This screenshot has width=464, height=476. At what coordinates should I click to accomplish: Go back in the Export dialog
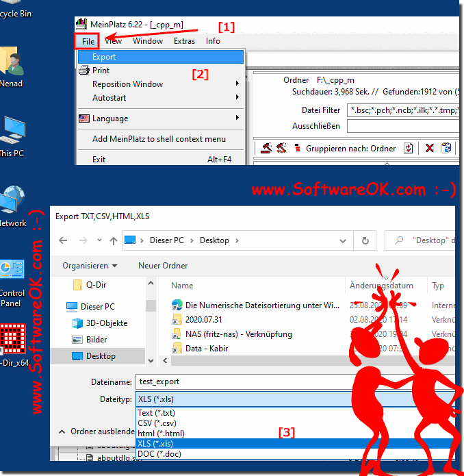pos(63,240)
